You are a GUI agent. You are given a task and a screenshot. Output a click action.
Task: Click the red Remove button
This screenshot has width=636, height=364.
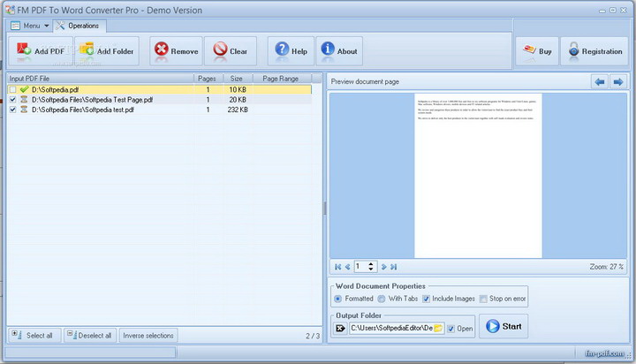tap(176, 51)
